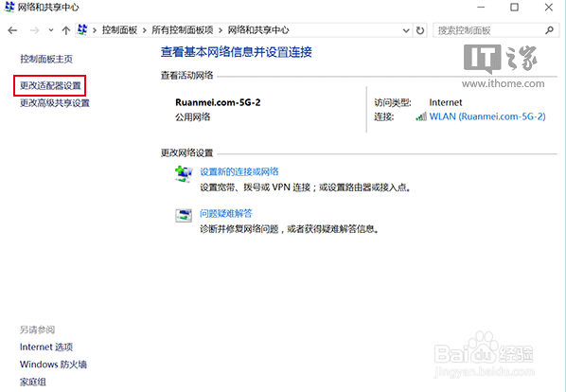Screen dimensions: 566x392
Task: Select 网络和共享中心 breadcrumb item
Action: 258,30
